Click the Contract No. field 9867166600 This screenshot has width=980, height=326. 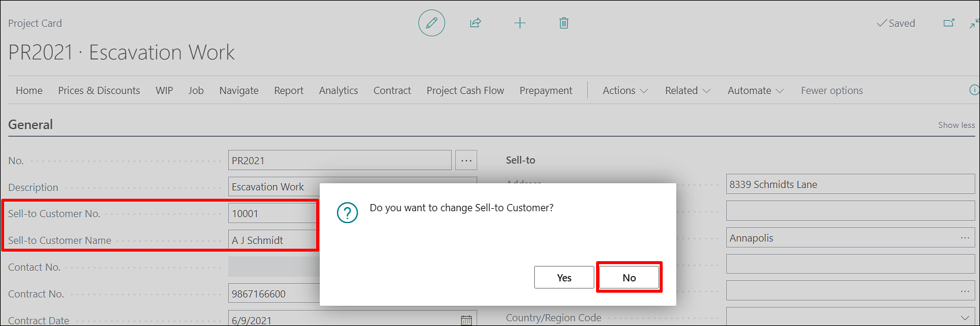[274, 294]
